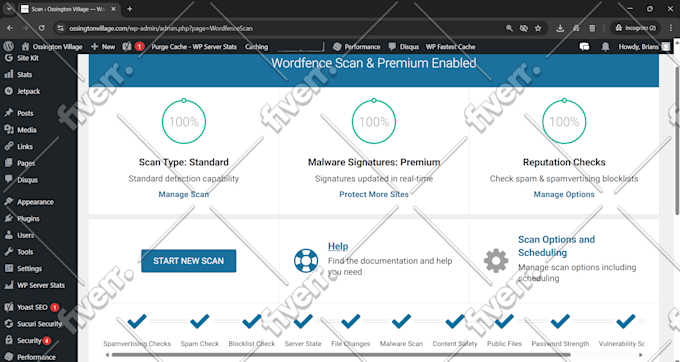Viewport: 680px width, 362px height.
Task: Open a new browser tab
Action: click(129, 9)
